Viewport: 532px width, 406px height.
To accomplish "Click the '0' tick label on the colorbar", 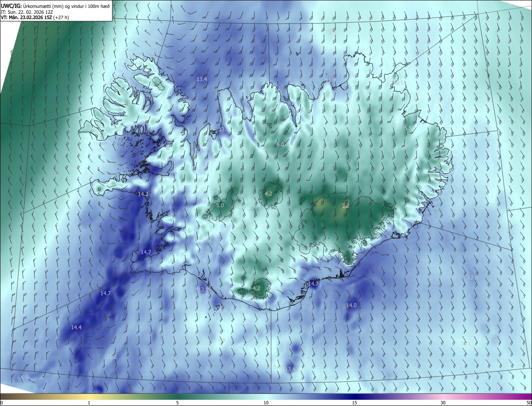I will pyautogui.click(x=2, y=403).
